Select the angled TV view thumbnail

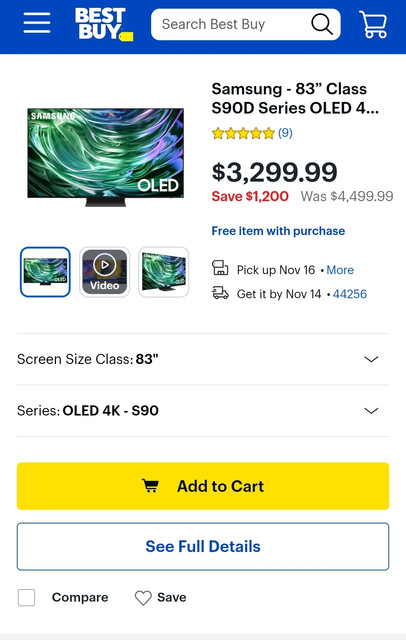pos(164,272)
